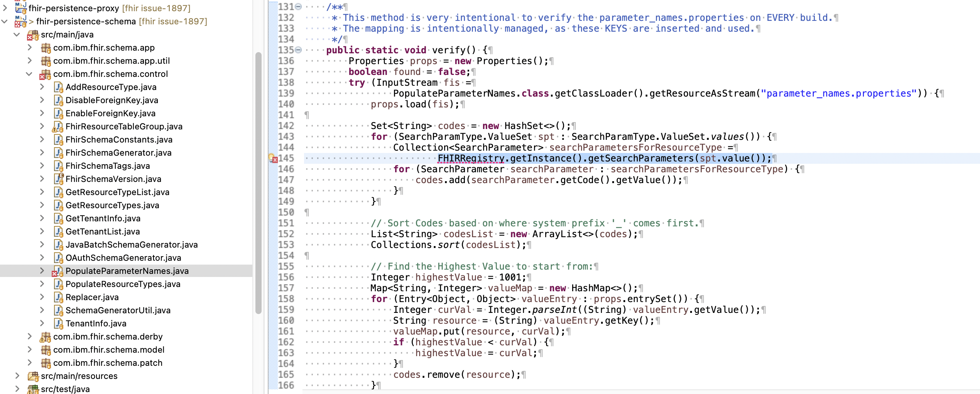Collapse the com.ibm.fhir.schema.control package
The height and width of the screenshot is (394, 980).
pyautogui.click(x=29, y=74)
